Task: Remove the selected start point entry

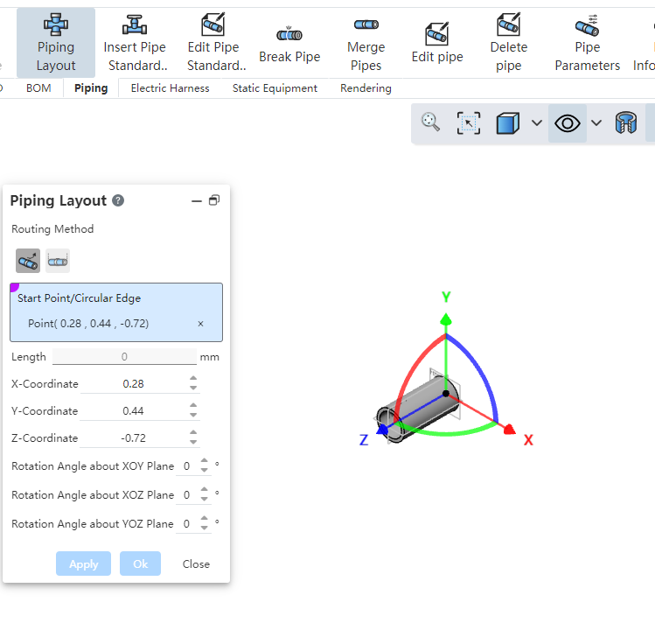Action: (200, 324)
